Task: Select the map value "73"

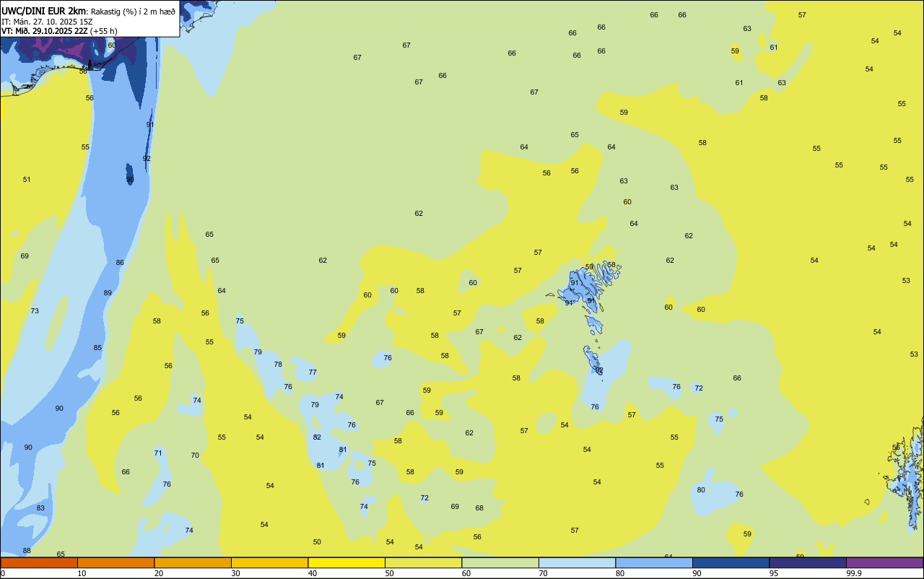Action: coord(35,311)
